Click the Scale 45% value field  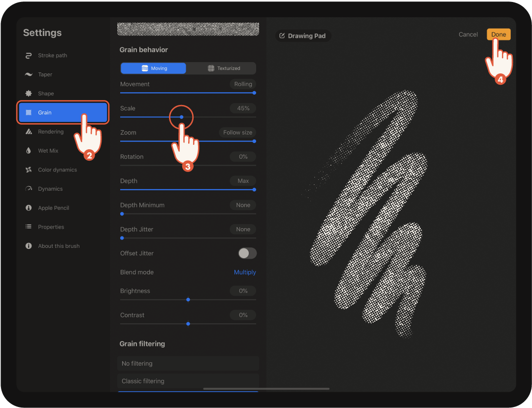(243, 108)
